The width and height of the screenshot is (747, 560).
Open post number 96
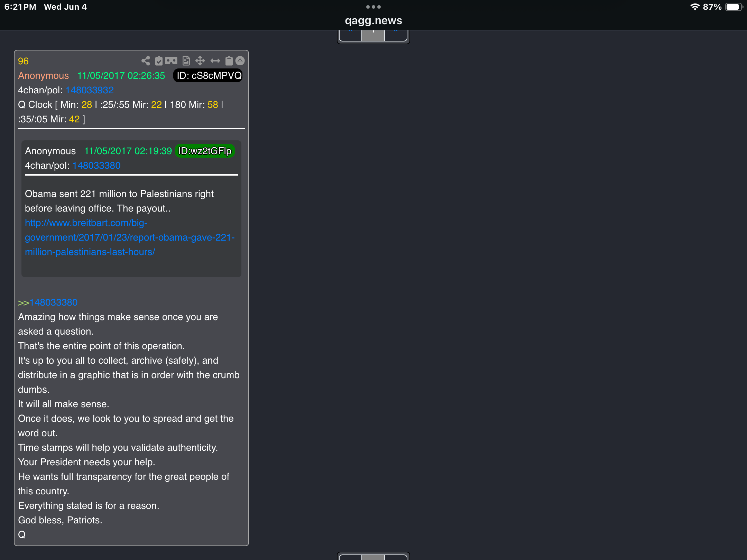(x=23, y=61)
